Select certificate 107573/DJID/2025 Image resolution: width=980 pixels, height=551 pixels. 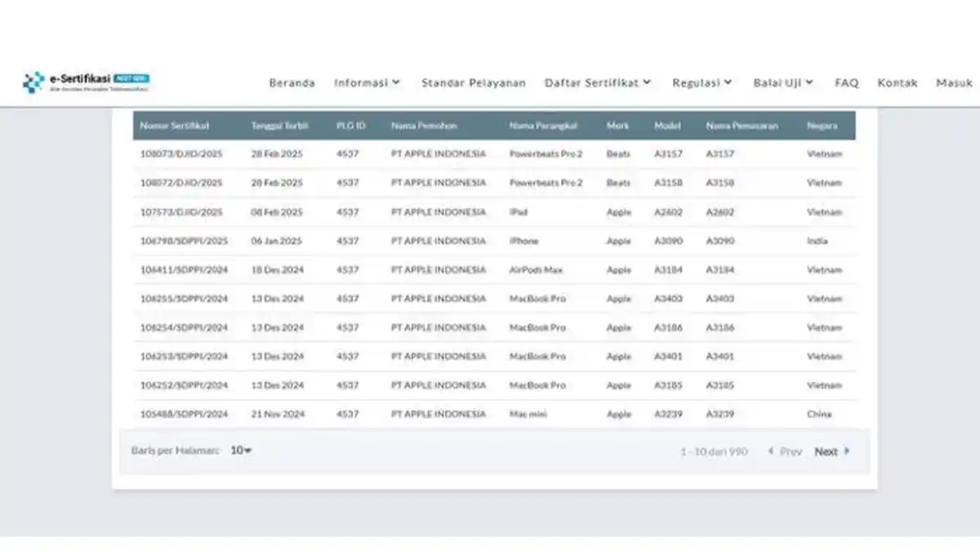[181, 212]
